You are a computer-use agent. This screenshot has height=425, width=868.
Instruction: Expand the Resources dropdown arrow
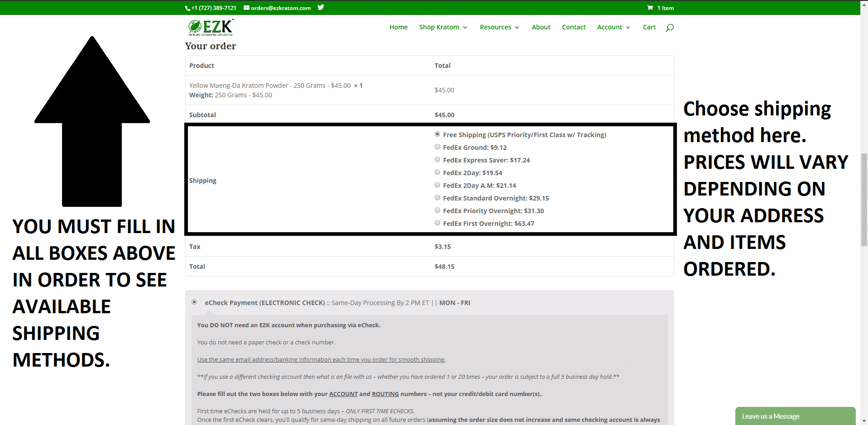click(517, 28)
